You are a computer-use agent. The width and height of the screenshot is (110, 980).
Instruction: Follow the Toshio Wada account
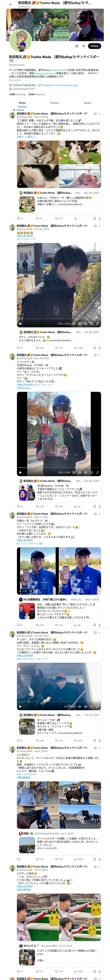click(x=94, y=46)
